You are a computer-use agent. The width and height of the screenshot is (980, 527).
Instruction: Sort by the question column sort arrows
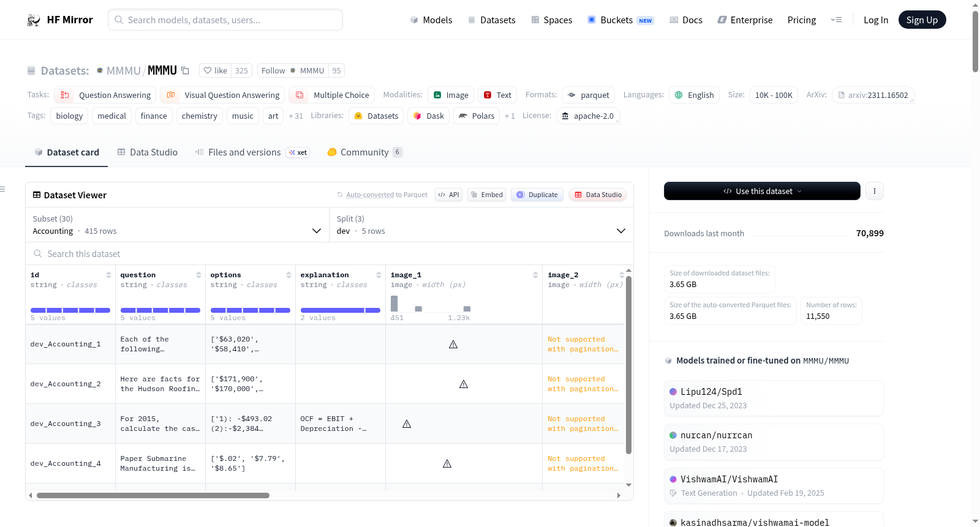[198, 275]
